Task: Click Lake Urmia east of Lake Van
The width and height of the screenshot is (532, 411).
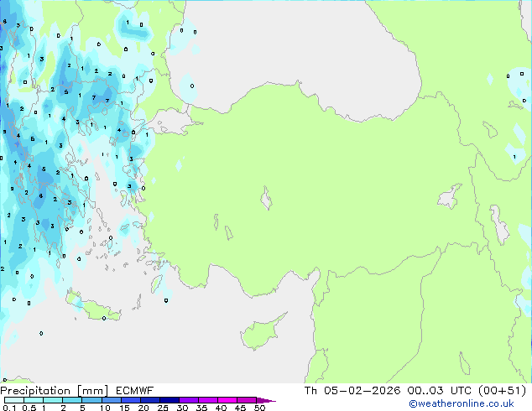Action: 498,223
